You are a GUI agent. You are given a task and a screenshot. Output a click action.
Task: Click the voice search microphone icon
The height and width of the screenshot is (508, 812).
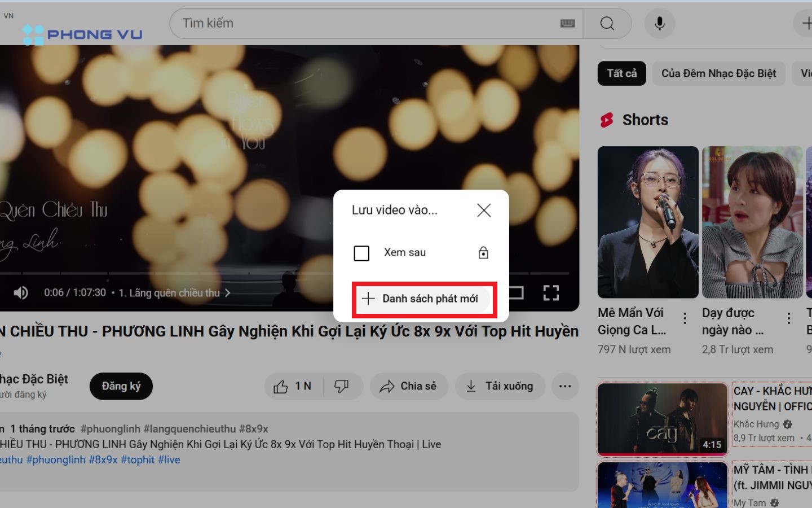(659, 23)
